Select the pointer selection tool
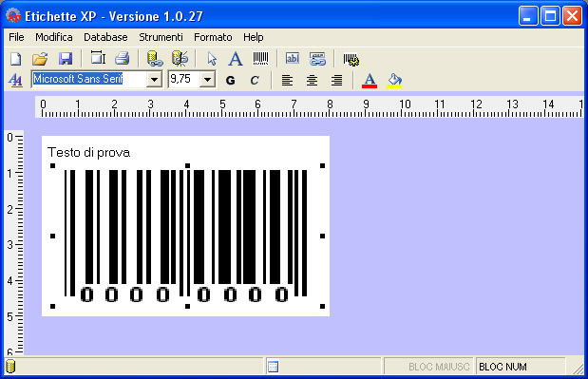This screenshot has width=588, height=379. tap(212, 59)
